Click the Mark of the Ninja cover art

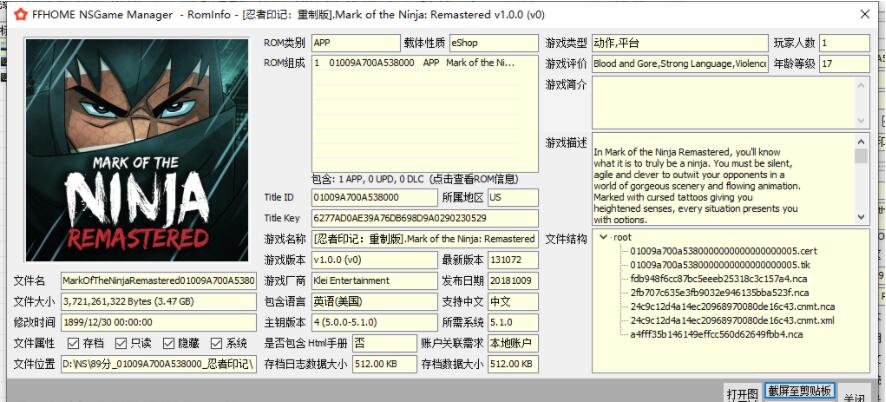pyautogui.click(x=137, y=150)
